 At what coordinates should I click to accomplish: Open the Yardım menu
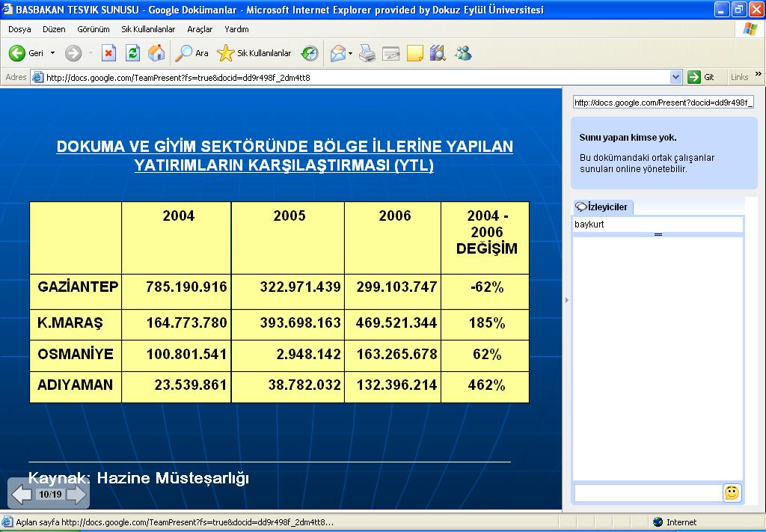pyautogui.click(x=236, y=29)
